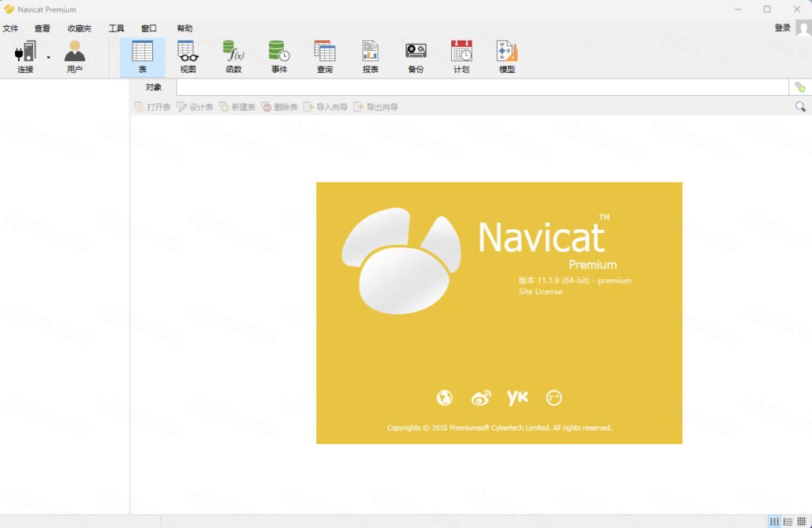812x528 pixels.
Task: Click the new tab icon beside tab bar
Action: 800,87
